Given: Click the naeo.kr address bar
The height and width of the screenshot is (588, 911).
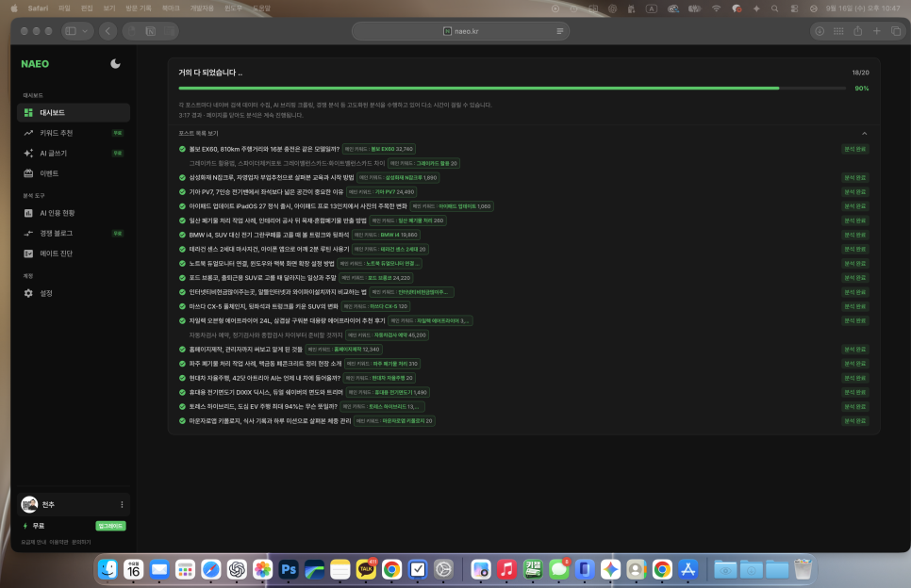Looking at the screenshot, I should (x=460, y=31).
